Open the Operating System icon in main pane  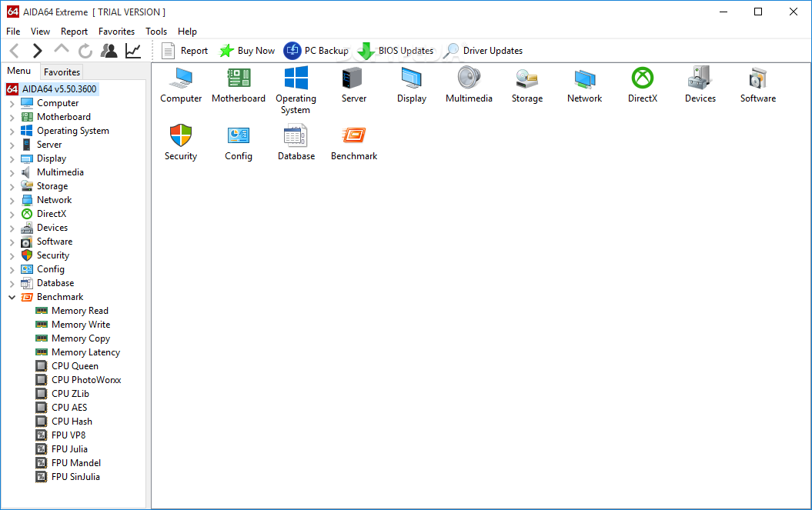(x=296, y=78)
